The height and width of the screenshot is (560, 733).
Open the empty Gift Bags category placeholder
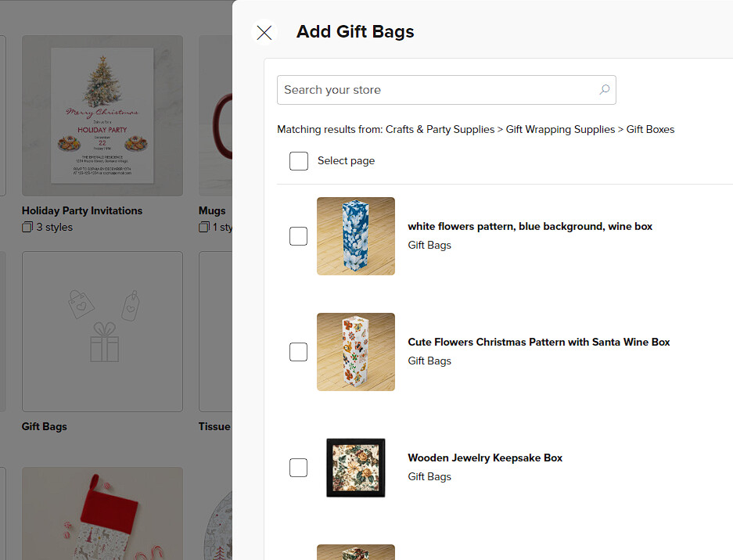(x=102, y=332)
